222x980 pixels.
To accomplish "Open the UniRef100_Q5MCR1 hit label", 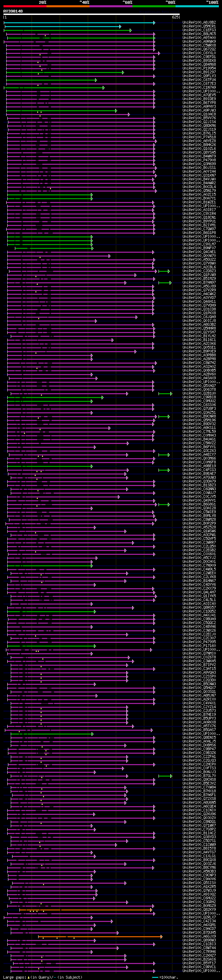I will [x=199, y=26].
